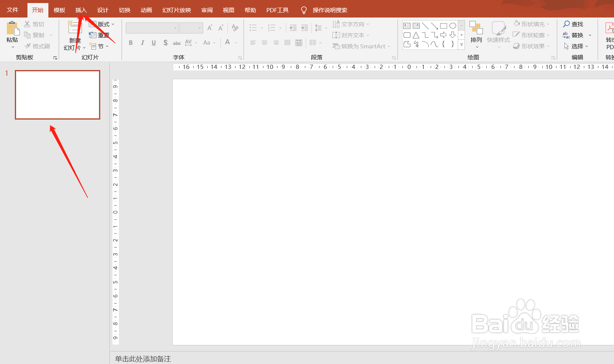The width and height of the screenshot is (614, 364).
Task: Select the left brace shape
Action: 443,44
